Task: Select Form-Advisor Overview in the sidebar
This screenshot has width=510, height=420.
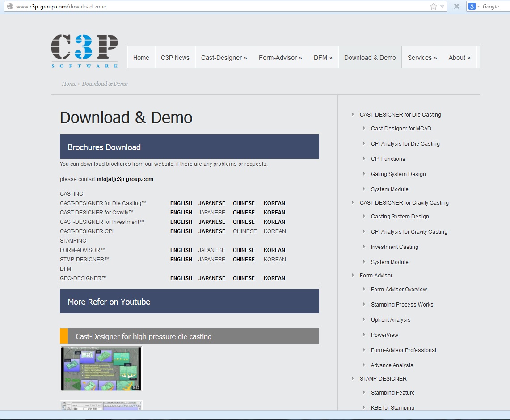Action: [x=399, y=290]
